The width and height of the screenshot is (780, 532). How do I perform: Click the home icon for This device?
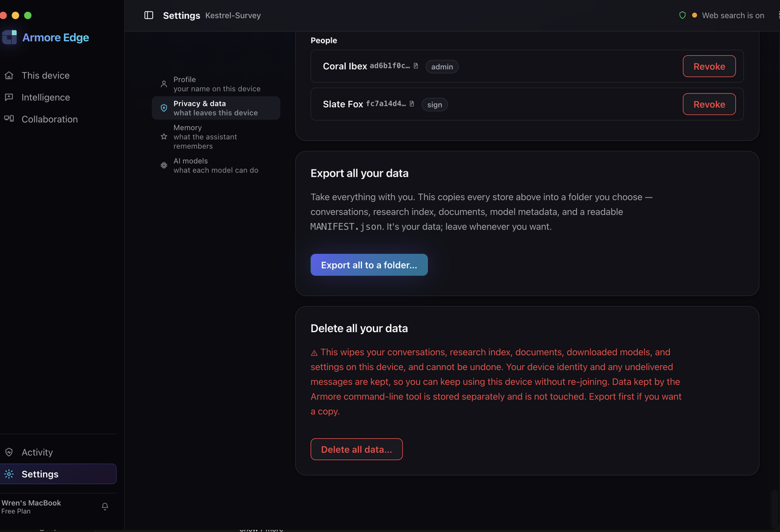click(9, 75)
